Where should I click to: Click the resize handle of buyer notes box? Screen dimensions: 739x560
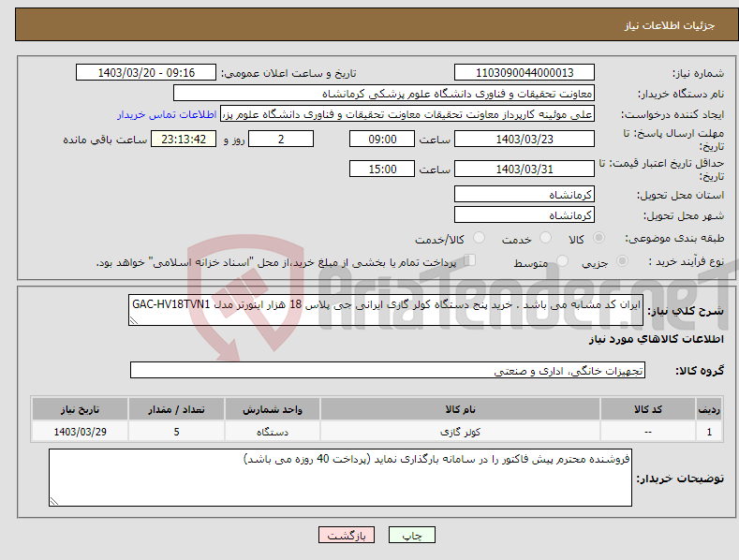coord(54,502)
